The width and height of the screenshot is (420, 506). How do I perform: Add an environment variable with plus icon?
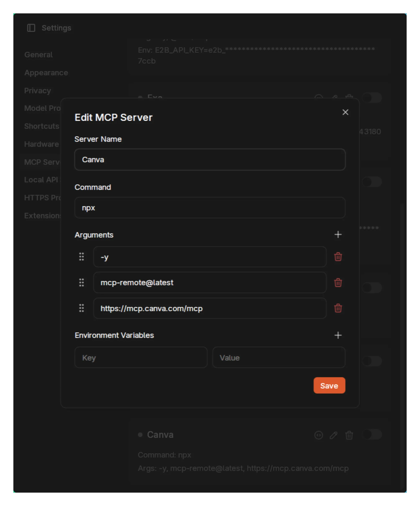coord(338,335)
